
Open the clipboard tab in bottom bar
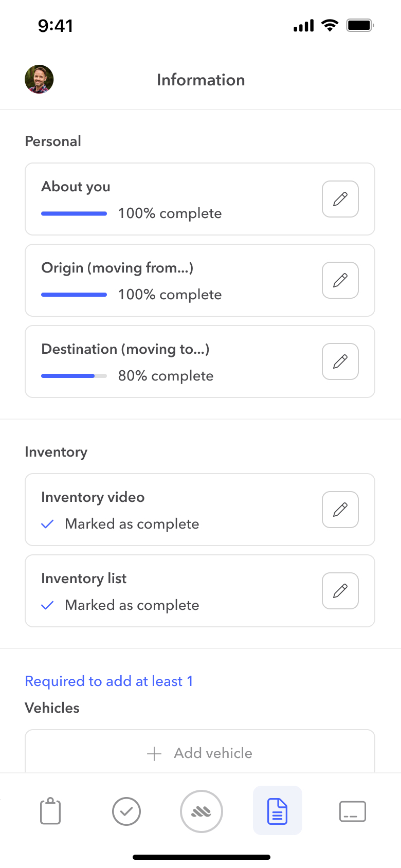point(50,811)
